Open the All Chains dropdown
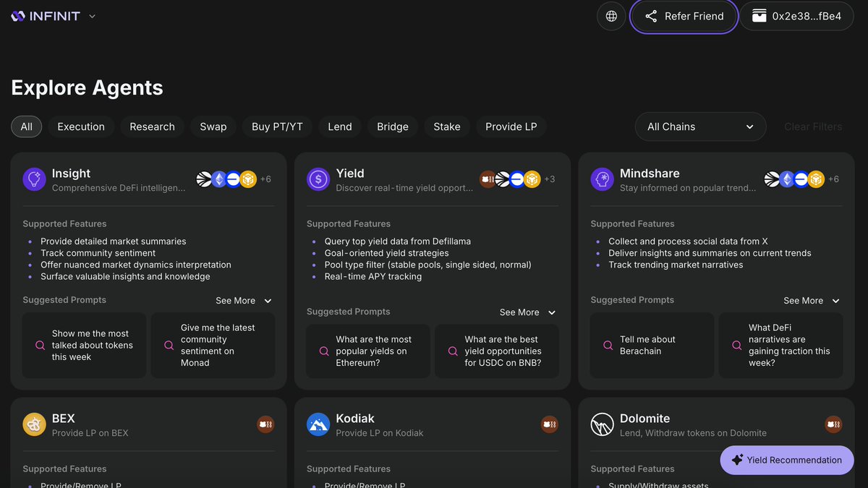The image size is (868, 488). (700, 127)
